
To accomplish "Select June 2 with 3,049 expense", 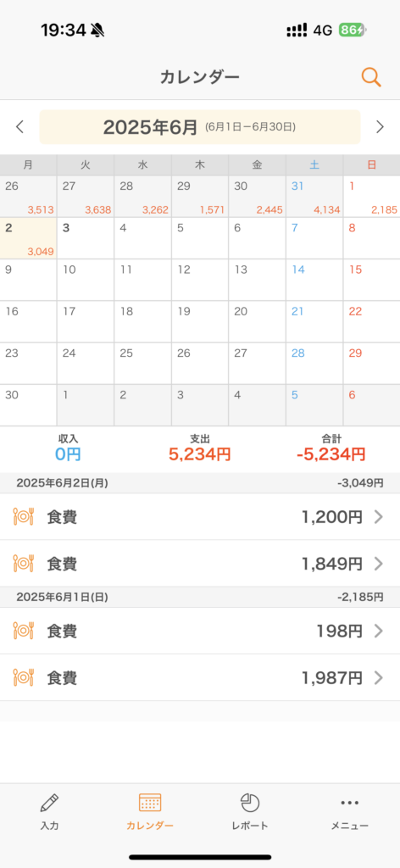I will coord(28,238).
